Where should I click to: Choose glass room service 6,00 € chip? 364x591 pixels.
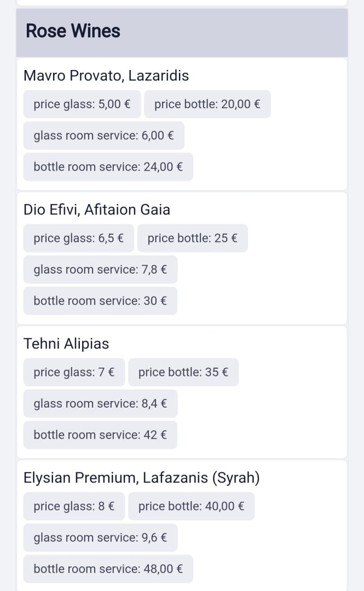pos(103,135)
